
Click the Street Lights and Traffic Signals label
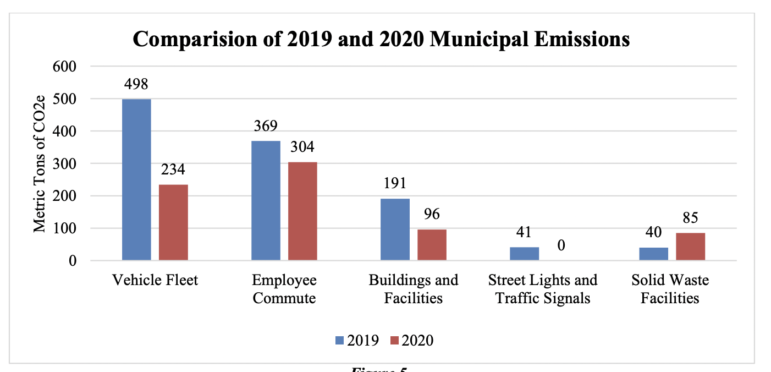[542, 289]
